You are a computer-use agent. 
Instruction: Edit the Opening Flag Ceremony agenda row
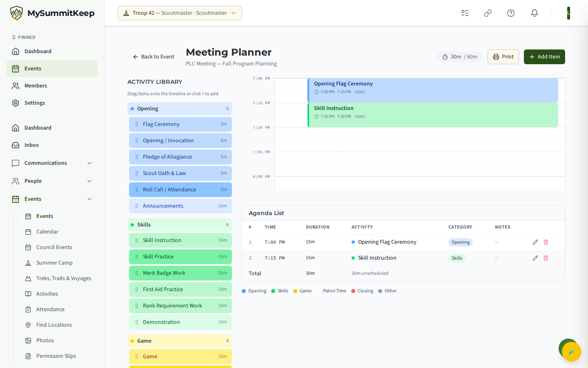(535, 242)
